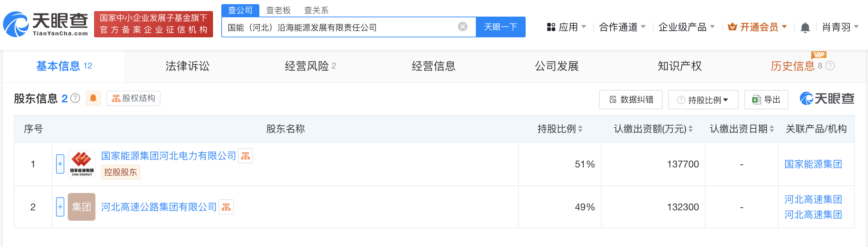Click the orange alert bell beside 股东信息

coord(93,98)
